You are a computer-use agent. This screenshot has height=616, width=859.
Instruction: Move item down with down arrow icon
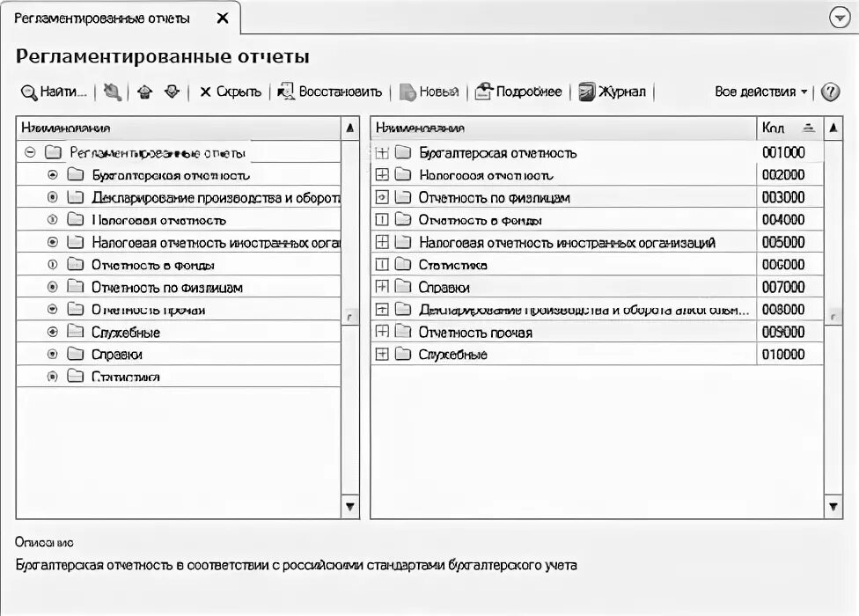(x=172, y=92)
